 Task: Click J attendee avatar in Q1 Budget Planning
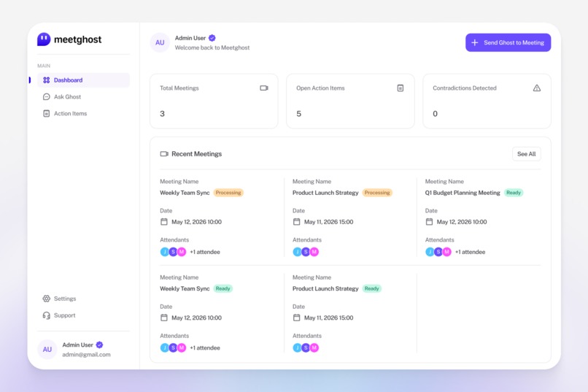click(x=430, y=252)
